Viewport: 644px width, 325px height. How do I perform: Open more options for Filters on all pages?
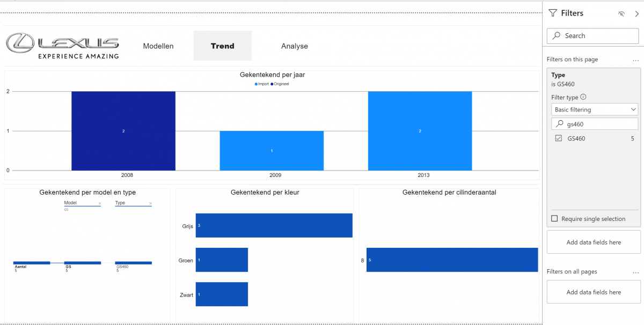point(635,272)
